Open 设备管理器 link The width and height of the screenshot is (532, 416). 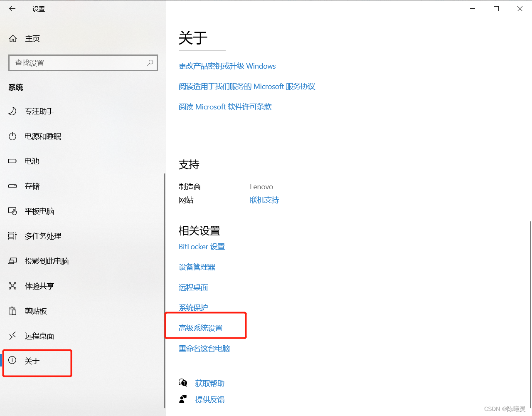[197, 267]
